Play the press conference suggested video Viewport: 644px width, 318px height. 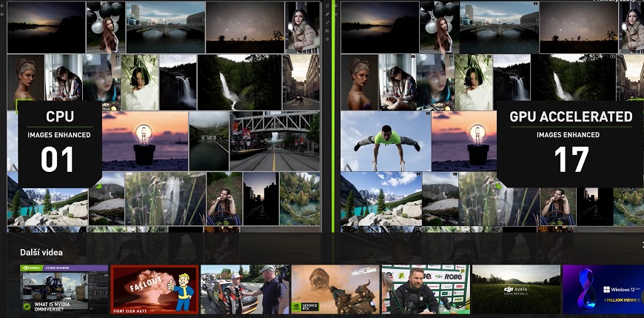point(426,289)
